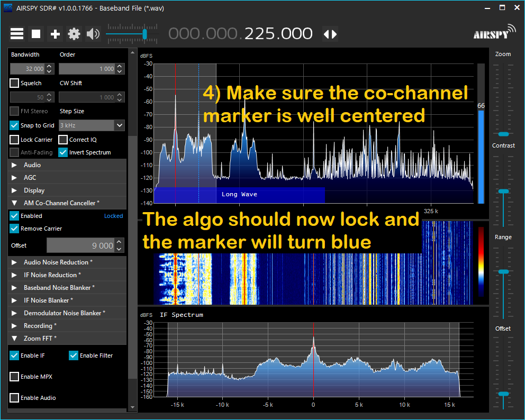
Task: Click the blue co-channel marker line in spectrum
Action: click(198, 133)
